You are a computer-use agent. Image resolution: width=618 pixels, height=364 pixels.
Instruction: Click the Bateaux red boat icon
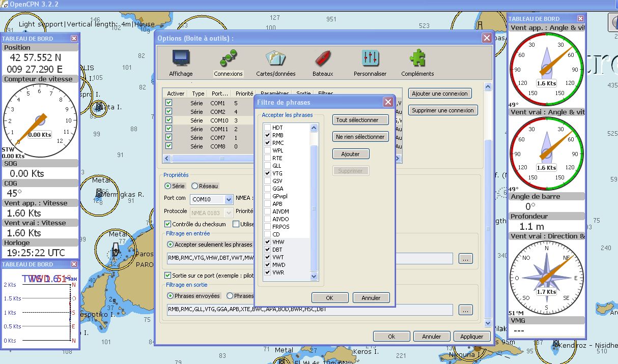pyautogui.click(x=323, y=58)
